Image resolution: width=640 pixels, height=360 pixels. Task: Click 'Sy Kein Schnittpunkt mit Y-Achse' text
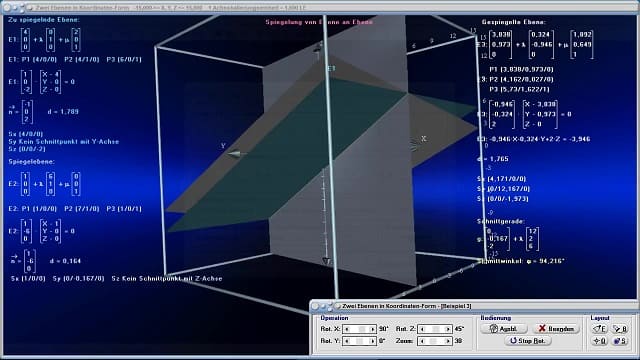pyautogui.click(x=64, y=142)
